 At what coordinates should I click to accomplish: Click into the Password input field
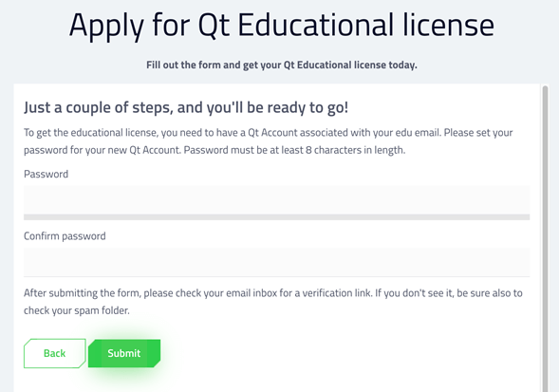(276, 199)
